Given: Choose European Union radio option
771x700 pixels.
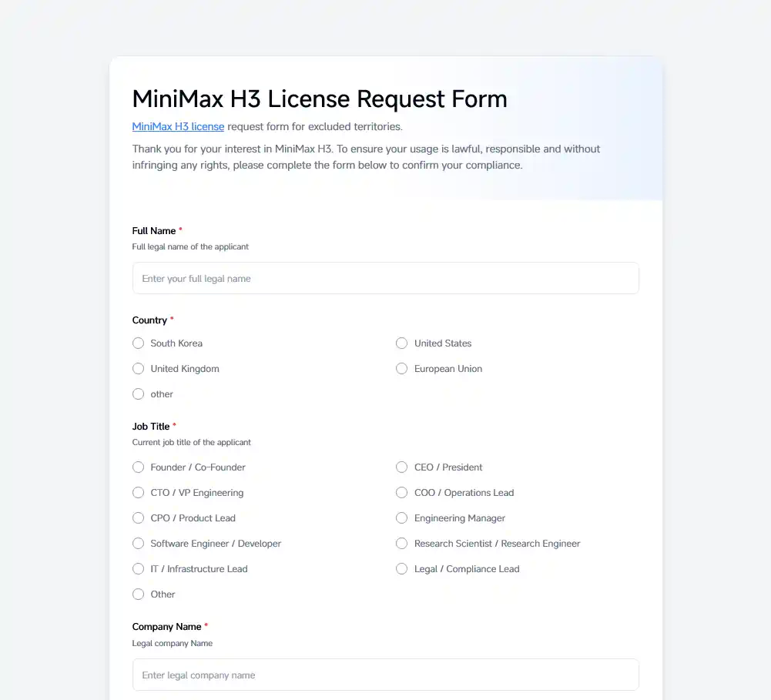Looking at the screenshot, I should tap(402, 369).
